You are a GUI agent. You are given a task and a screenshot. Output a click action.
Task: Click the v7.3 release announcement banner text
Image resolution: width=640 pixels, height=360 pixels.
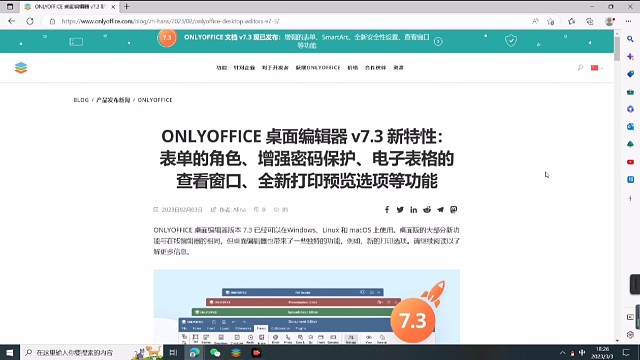point(307,41)
